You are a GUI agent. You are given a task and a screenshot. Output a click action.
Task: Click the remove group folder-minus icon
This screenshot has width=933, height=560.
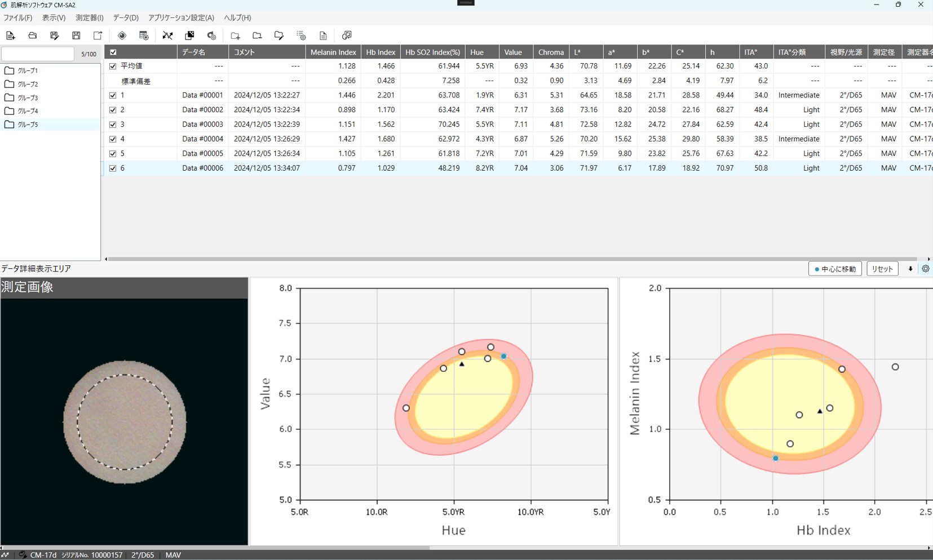point(257,35)
